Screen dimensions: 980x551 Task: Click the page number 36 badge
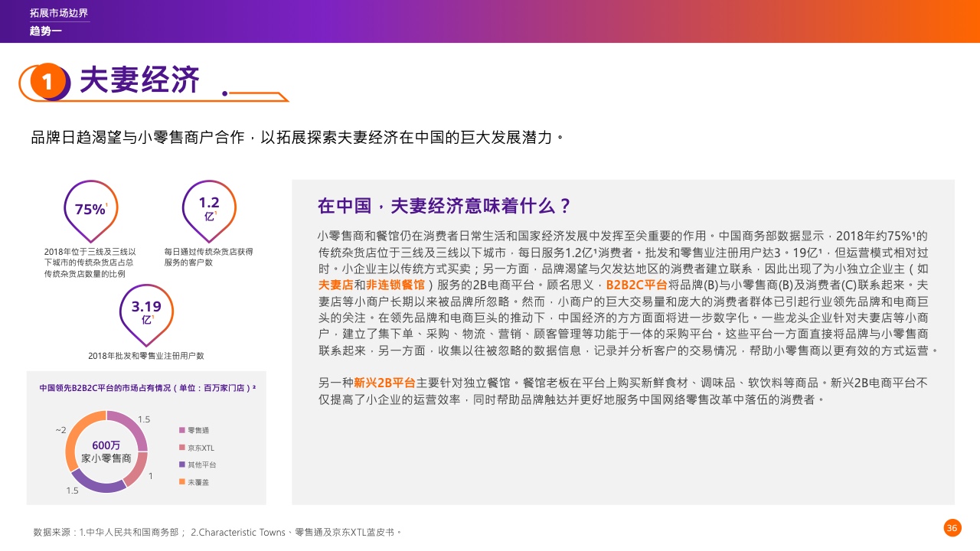click(952, 528)
